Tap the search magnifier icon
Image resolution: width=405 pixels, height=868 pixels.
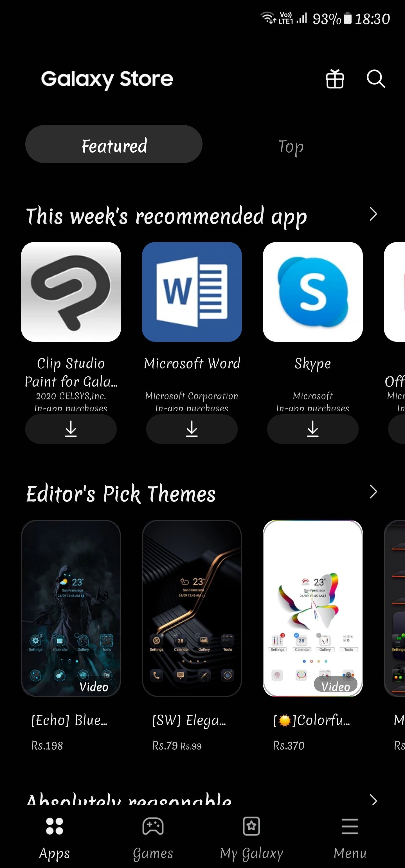pyautogui.click(x=376, y=79)
